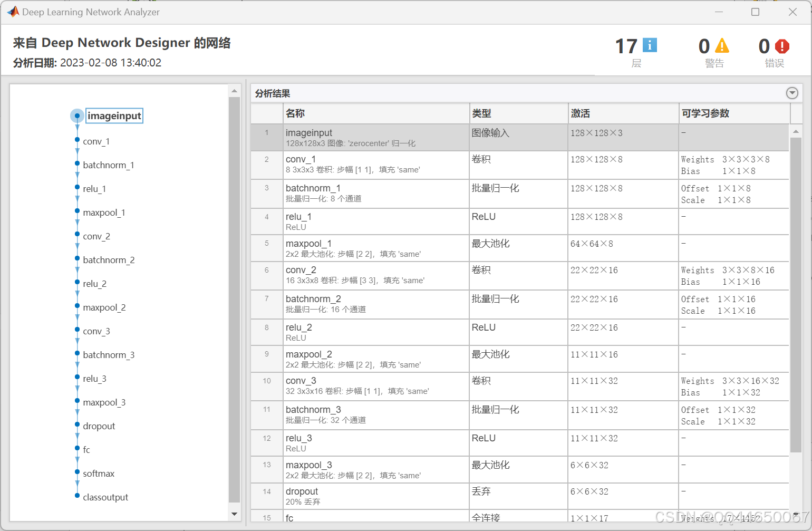
Task: Select table row batchnorm_1 name cell
Action: click(376, 194)
